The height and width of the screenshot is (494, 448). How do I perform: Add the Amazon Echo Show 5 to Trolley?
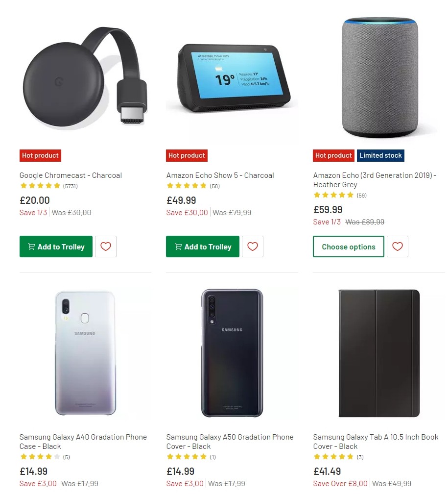[x=202, y=247]
